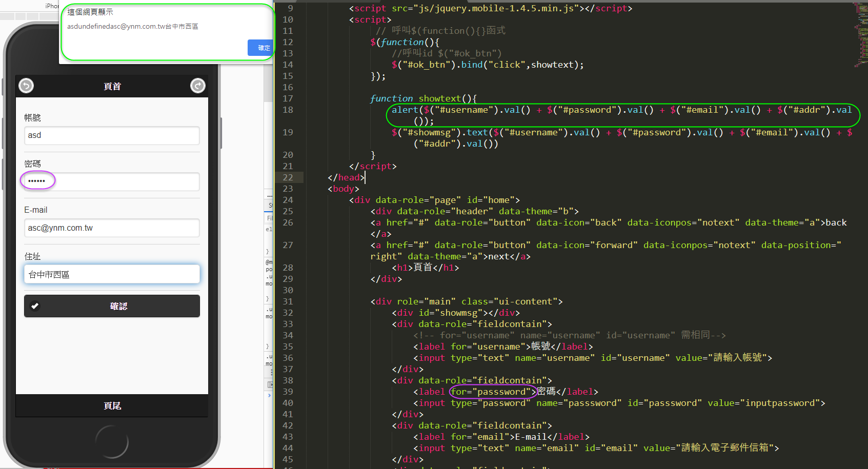
Task: Click the checkmark icon on 確認 button
Action: tap(35, 306)
